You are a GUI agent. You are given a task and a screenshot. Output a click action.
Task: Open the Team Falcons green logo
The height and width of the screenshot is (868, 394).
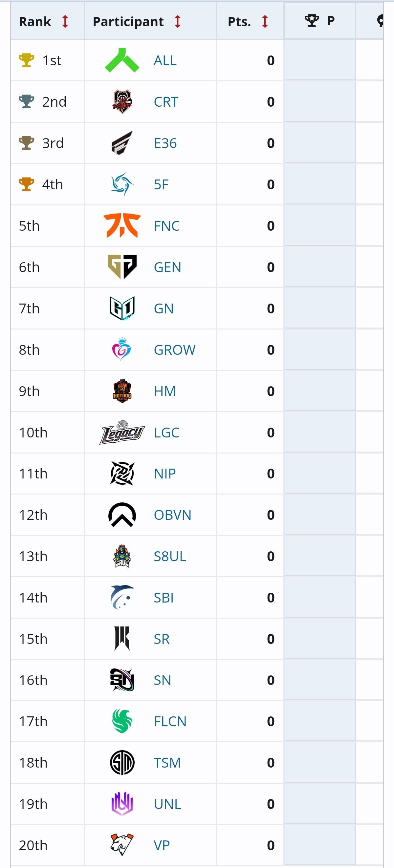coord(122,721)
